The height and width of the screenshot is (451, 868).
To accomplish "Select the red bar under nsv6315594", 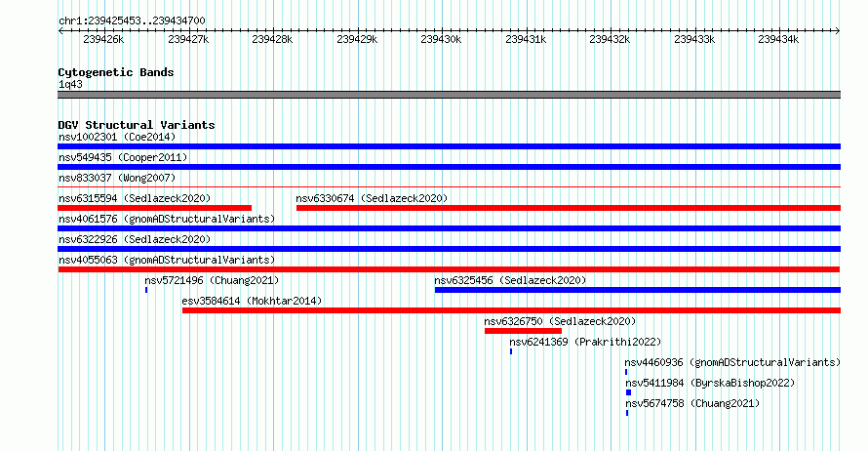I will [154, 208].
